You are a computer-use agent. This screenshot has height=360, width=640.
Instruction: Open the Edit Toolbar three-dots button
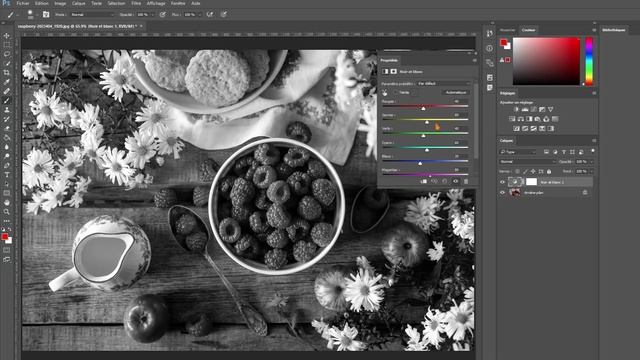[x=7, y=221]
